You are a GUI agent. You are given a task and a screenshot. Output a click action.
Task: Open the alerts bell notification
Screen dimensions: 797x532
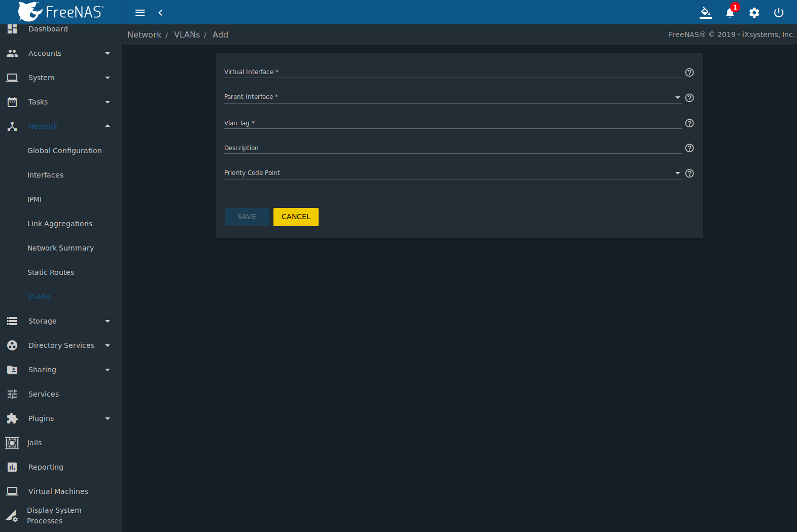click(730, 13)
